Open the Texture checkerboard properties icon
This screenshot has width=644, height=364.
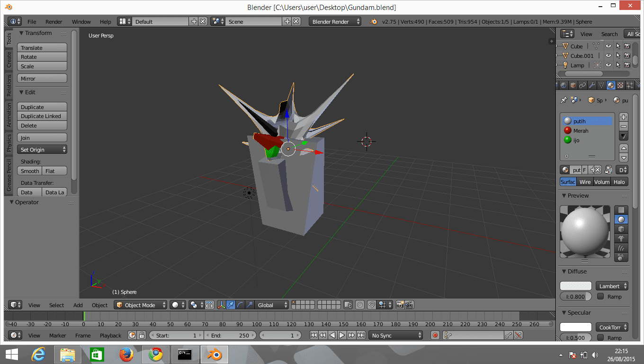(620, 85)
